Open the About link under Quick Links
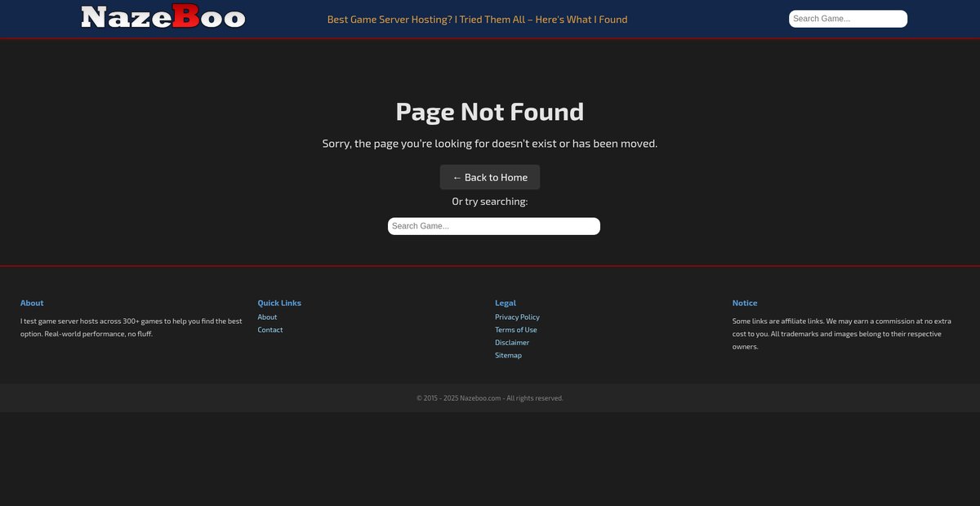The width and height of the screenshot is (980, 506). click(x=267, y=317)
